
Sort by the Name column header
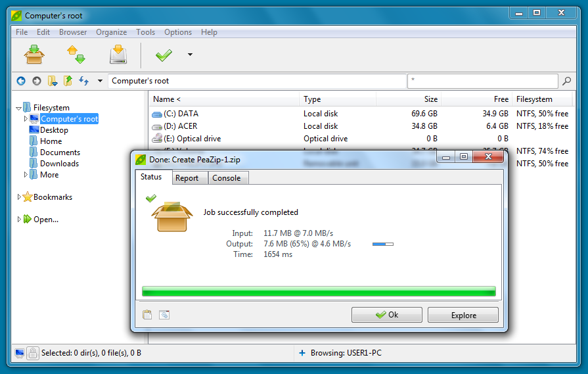point(224,99)
